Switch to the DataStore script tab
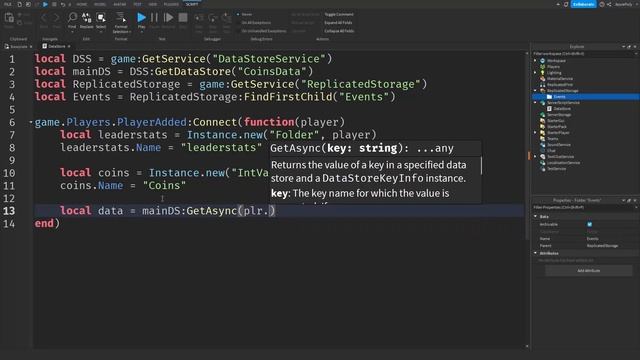 tap(56, 47)
